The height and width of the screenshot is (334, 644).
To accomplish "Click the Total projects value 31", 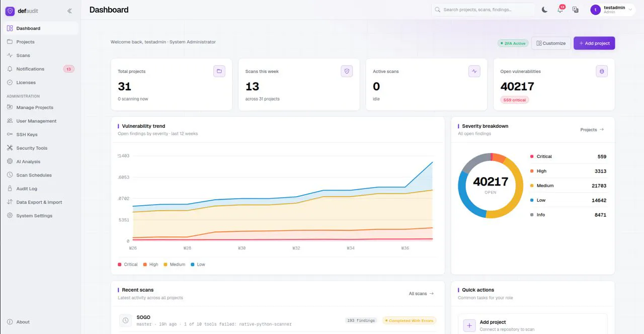I will tap(124, 87).
